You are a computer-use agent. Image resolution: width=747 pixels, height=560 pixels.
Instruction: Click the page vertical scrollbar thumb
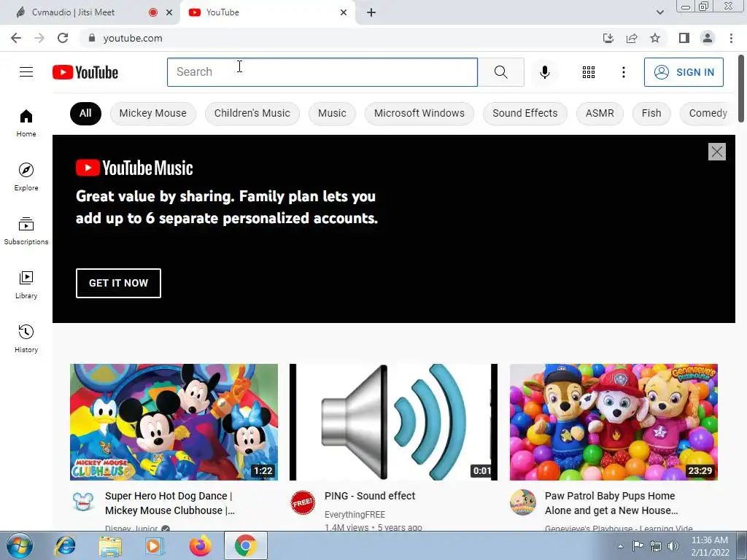tap(741, 88)
